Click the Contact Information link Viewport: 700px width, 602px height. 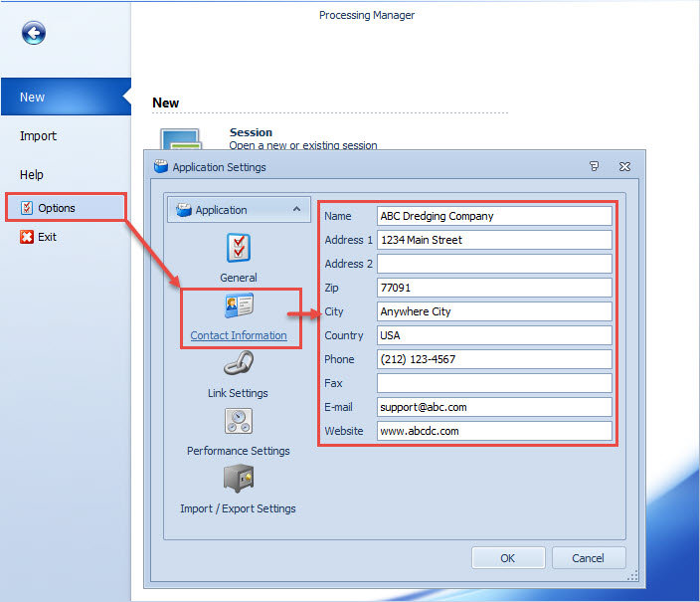pos(239,335)
